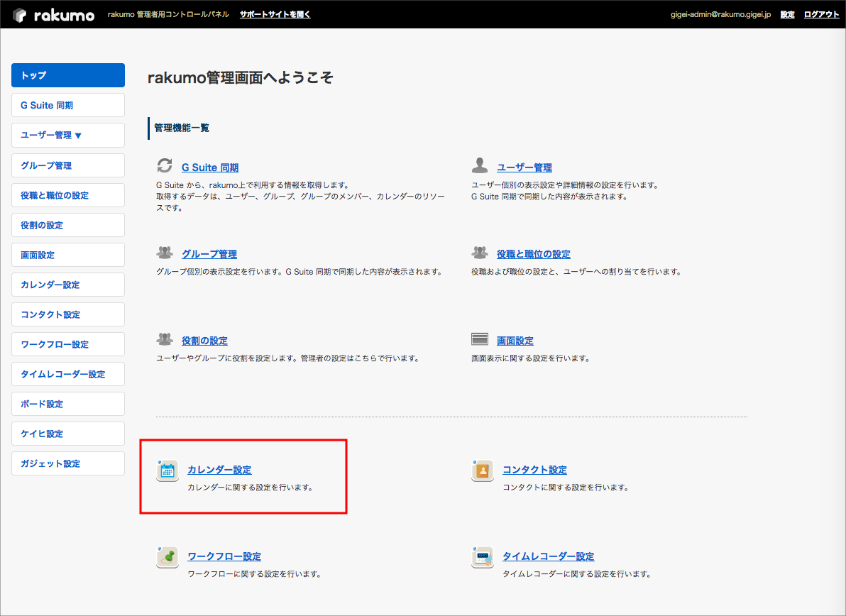
Task: Click the ユーザー管理 person silhouette icon
Action: coord(479,165)
